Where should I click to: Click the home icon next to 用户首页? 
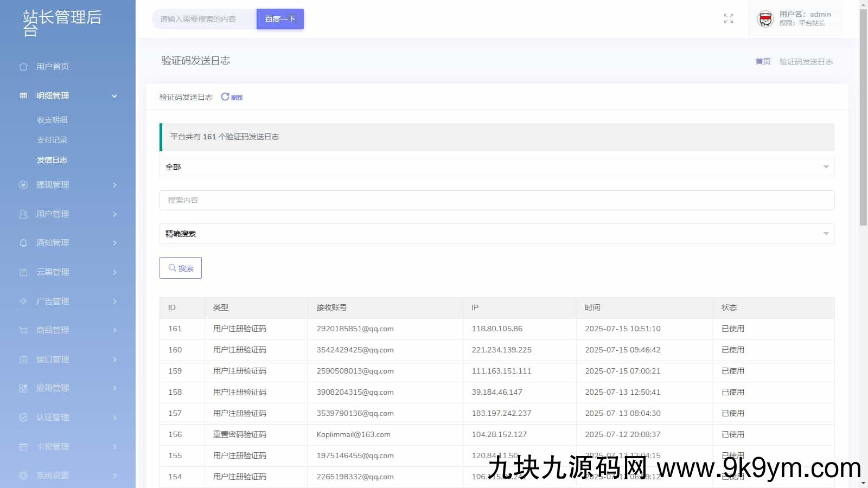[x=23, y=67]
